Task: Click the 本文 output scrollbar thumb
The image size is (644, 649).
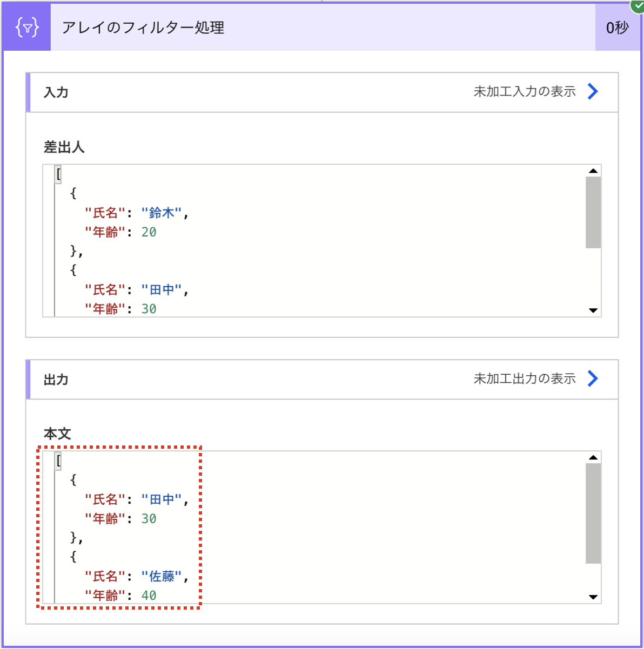Action: point(593,513)
